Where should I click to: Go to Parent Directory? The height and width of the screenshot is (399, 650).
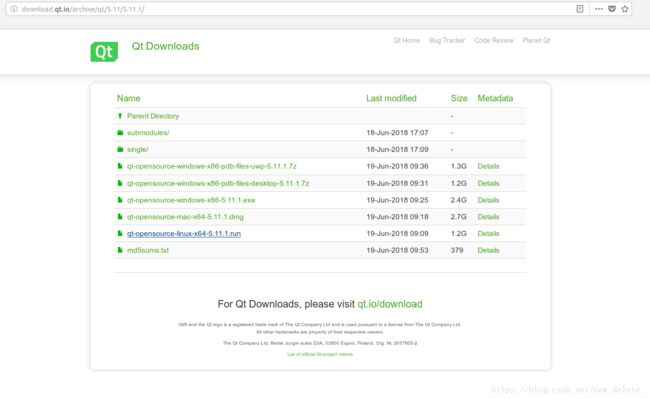[153, 116]
